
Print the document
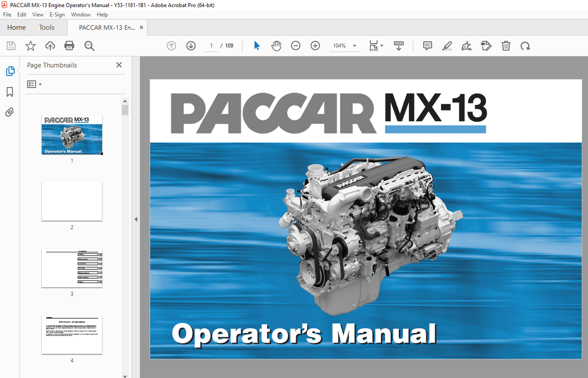click(69, 46)
